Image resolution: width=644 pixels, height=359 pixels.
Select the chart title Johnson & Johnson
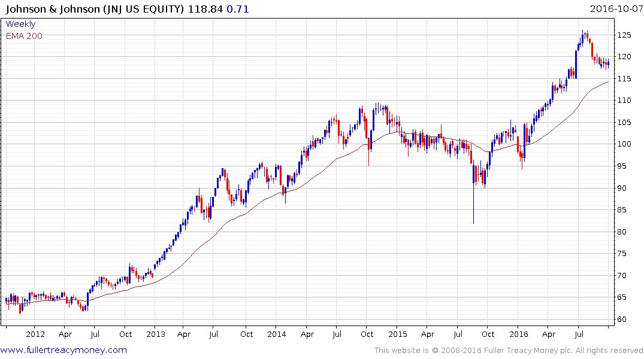(x=53, y=9)
